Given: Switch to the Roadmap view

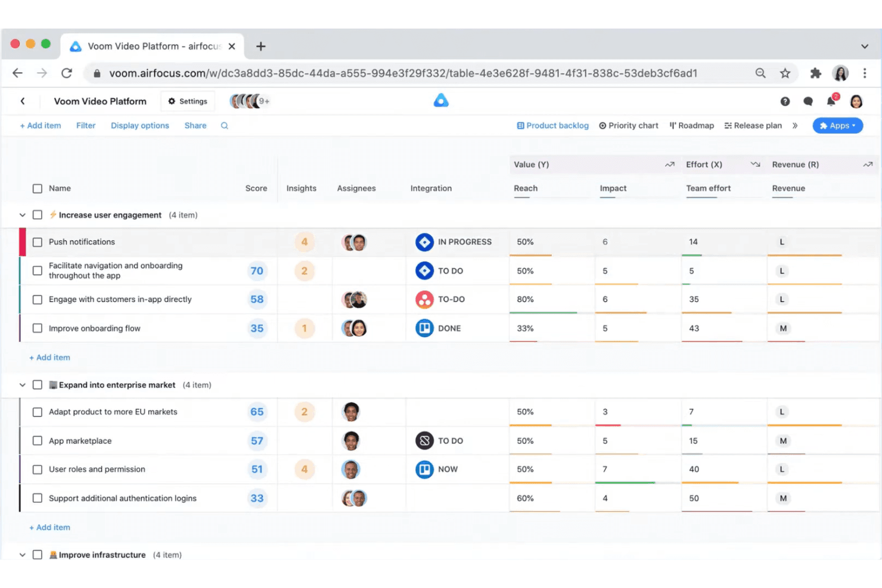Looking at the screenshot, I should (692, 126).
